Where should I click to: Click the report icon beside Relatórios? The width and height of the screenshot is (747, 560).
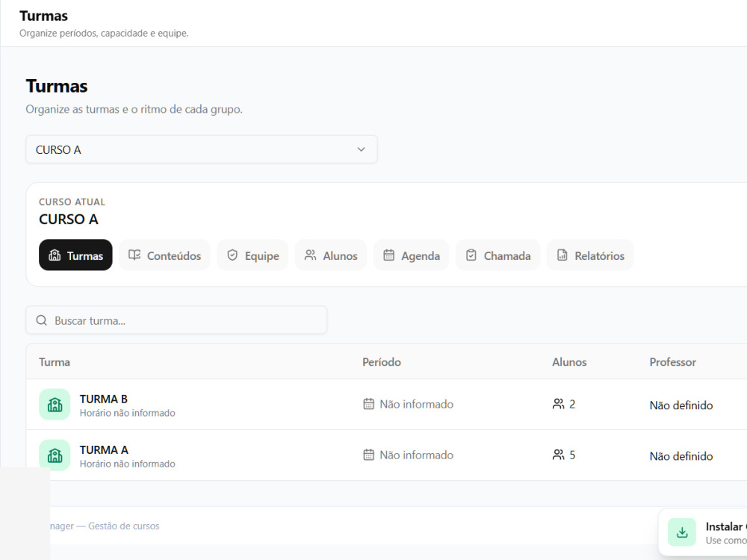(562, 255)
